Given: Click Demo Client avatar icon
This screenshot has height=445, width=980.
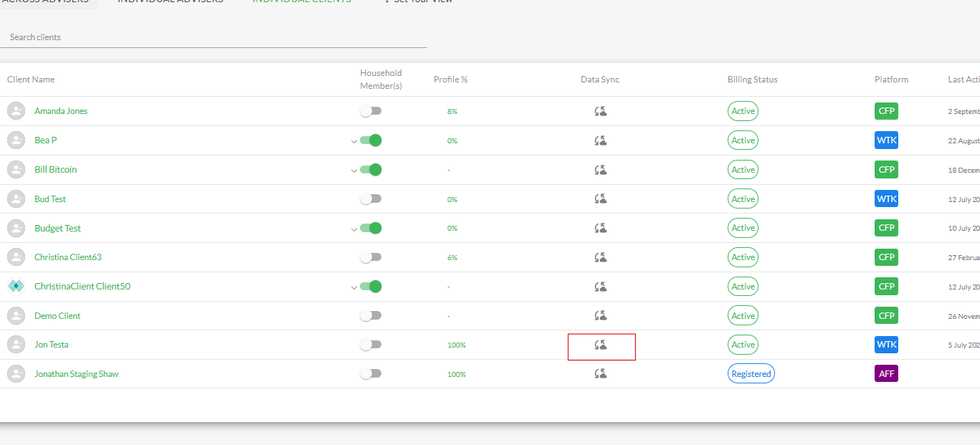Looking at the screenshot, I should tap(16, 315).
